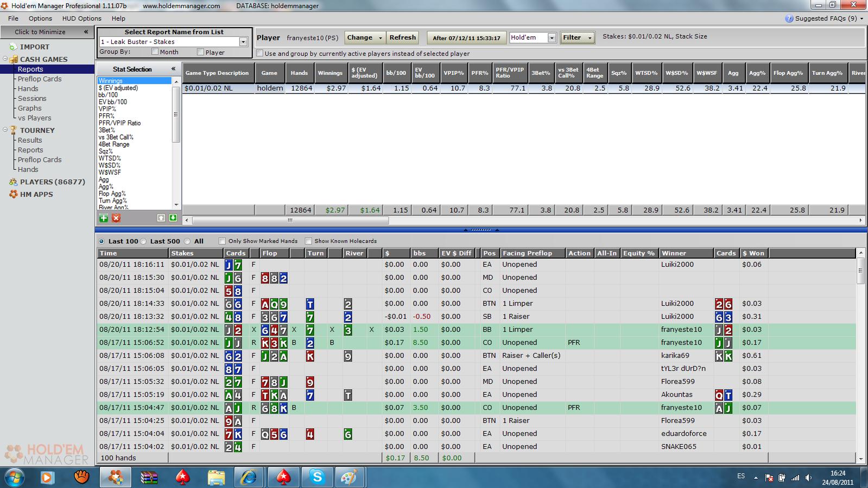The width and height of the screenshot is (868, 488).
Task: Open the report name dropdown list
Action: pos(243,42)
